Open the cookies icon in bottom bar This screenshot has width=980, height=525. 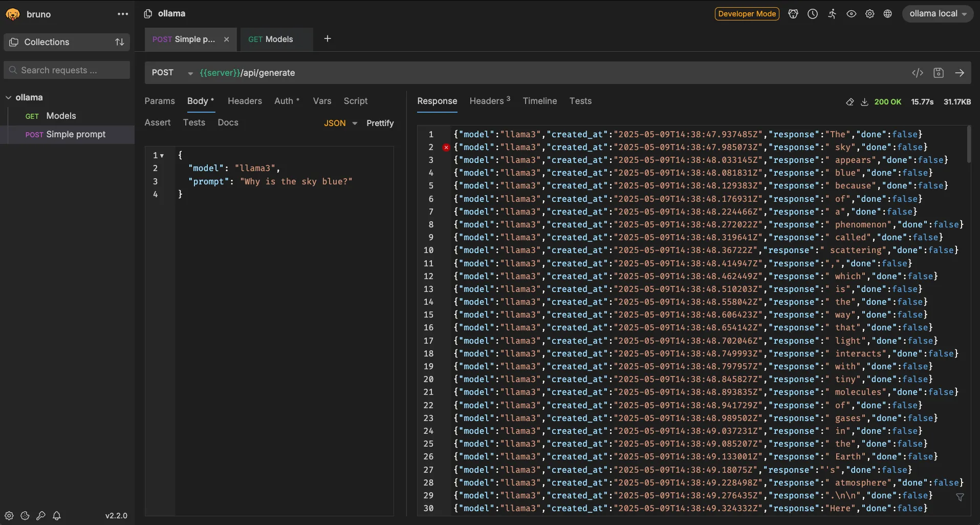[25, 516]
